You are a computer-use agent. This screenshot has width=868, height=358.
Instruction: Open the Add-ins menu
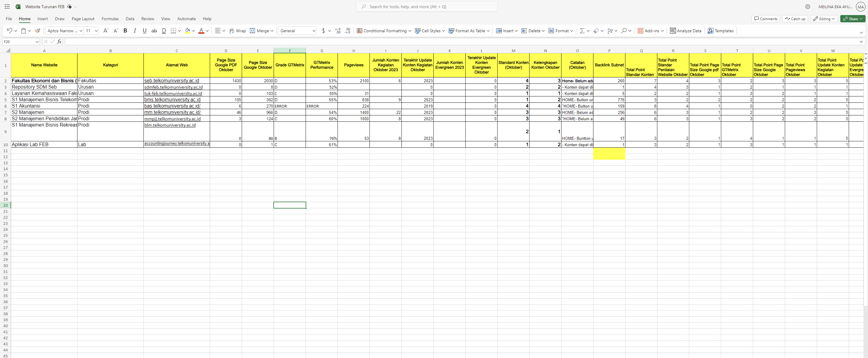pos(650,31)
